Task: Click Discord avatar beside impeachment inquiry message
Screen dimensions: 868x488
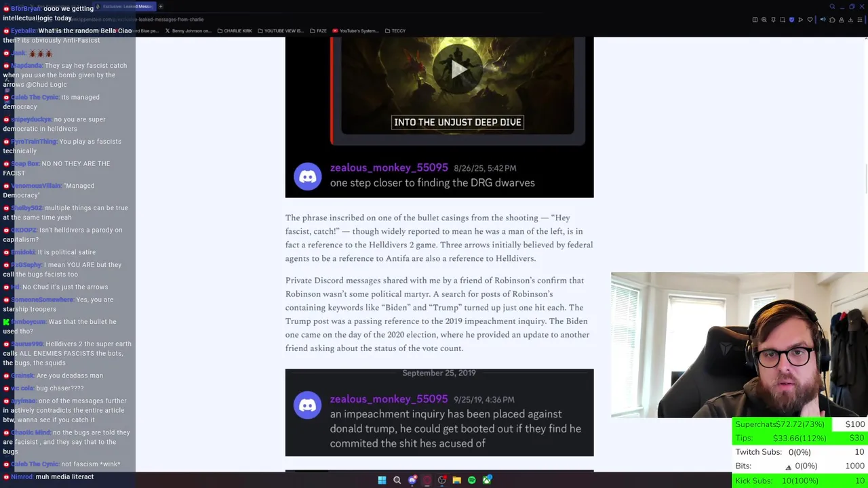Action: coord(307,405)
